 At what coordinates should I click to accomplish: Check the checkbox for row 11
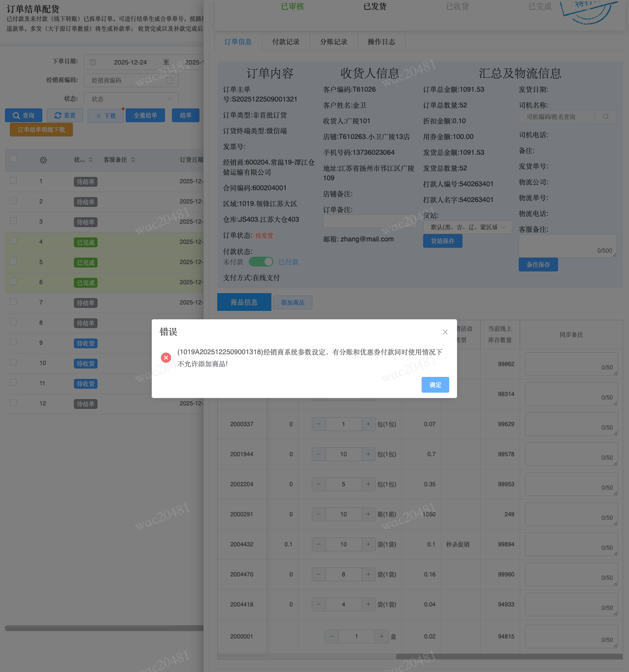click(x=13, y=382)
